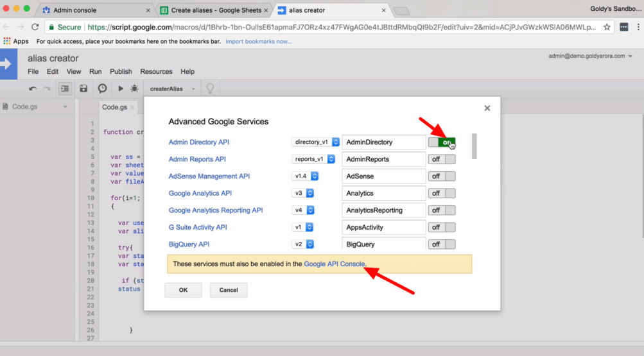
Task: Bookmark this page with the star icon
Action: click(x=607, y=27)
